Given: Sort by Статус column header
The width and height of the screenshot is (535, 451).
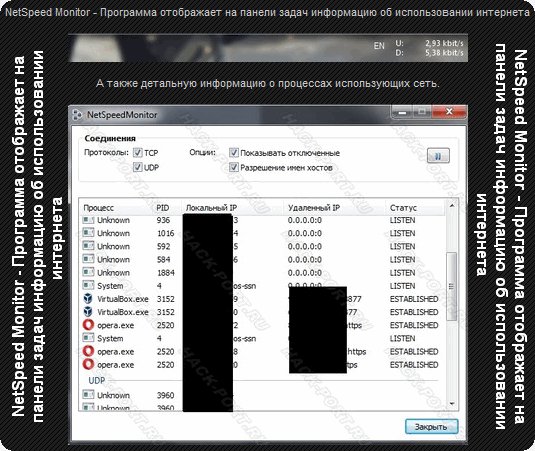Looking at the screenshot, I should coord(403,208).
